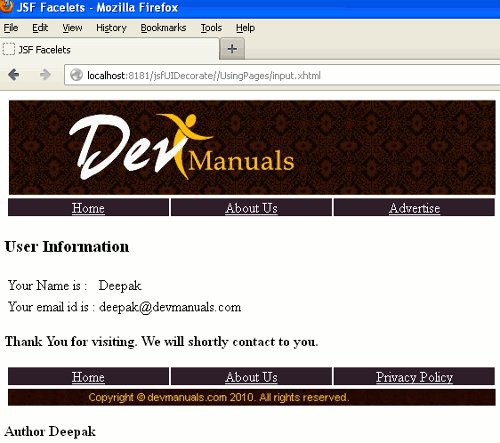Follow the top Home navigation link

coord(88,208)
